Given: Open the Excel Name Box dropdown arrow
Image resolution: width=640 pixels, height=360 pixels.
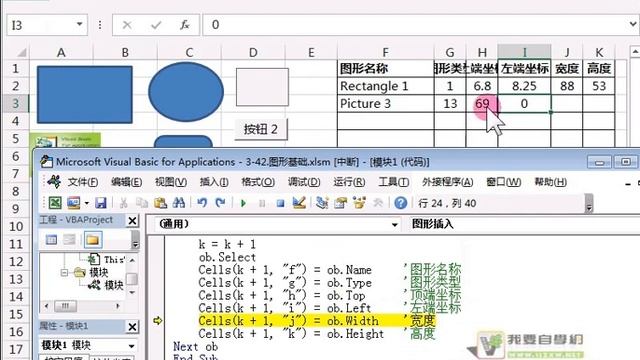Looking at the screenshot, I should point(79,24).
